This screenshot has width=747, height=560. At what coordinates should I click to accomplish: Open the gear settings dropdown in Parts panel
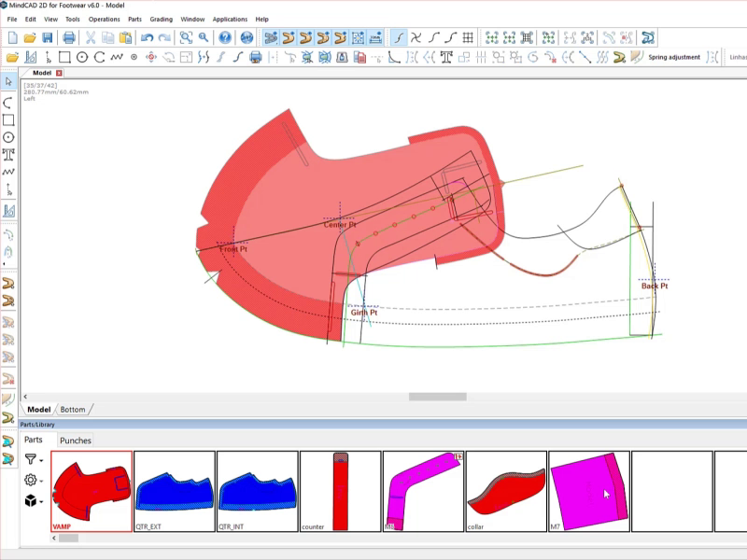[x=34, y=480]
